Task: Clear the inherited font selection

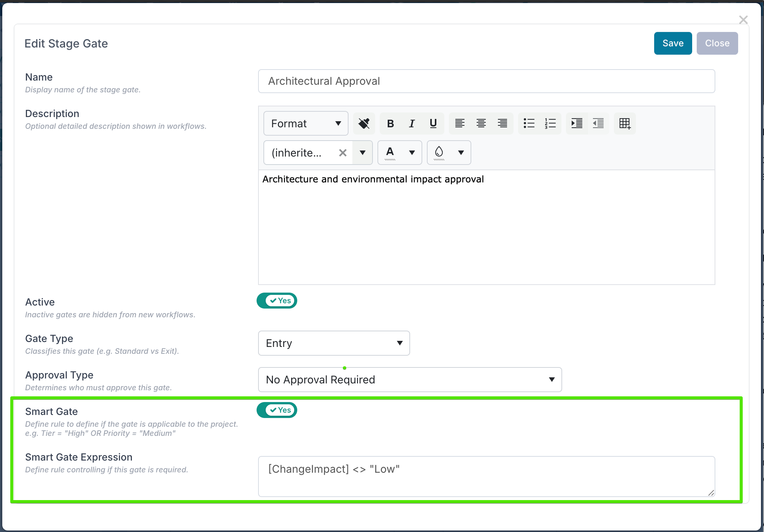Action: coord(342,153)
